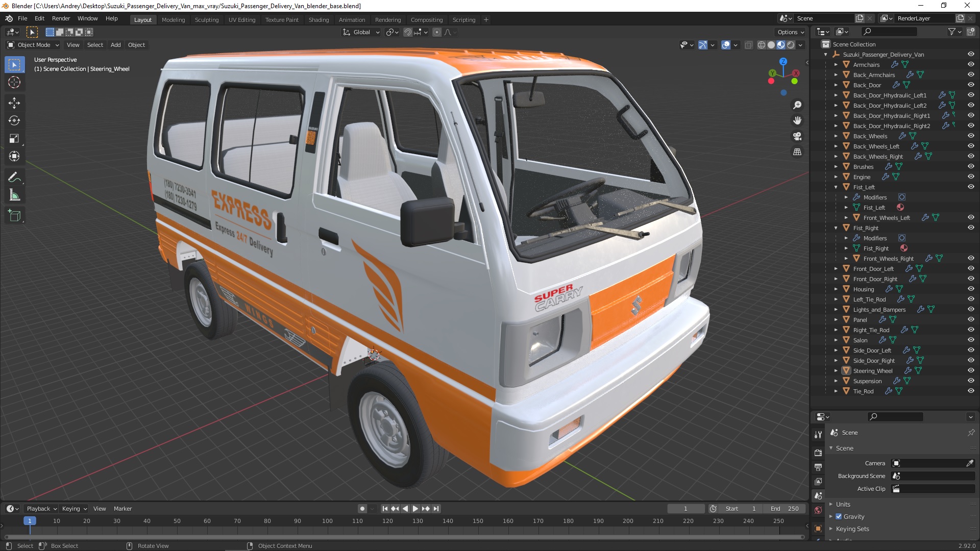
Task: Open the World properties tab
Action: (x=818, y=510)
